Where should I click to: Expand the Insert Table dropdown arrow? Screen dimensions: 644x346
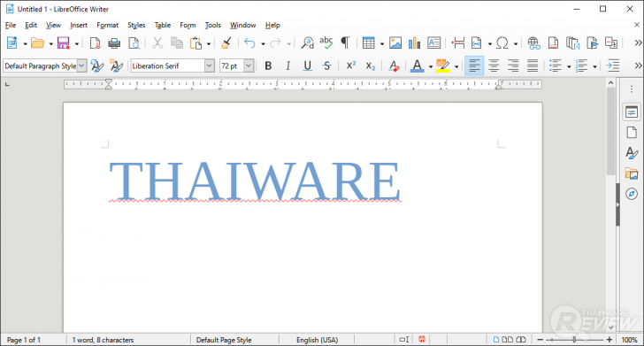(x=381, y=43)
